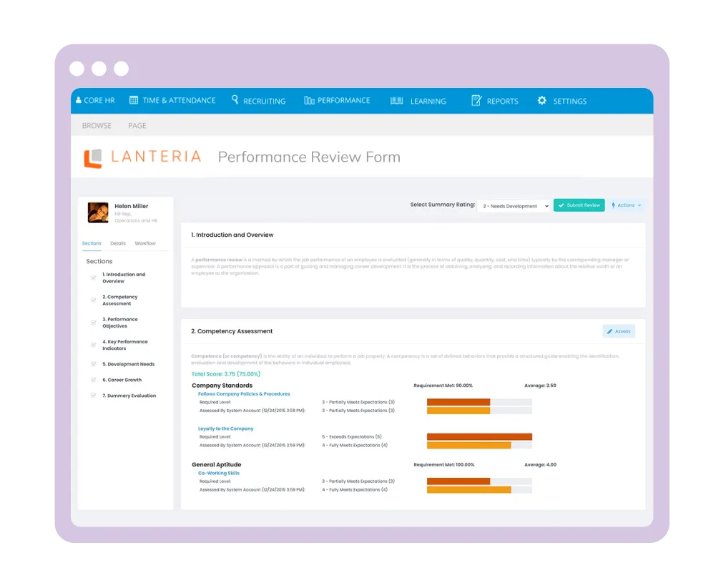Screen dimensions: 726x588
Task: Open the Learning module book icon
Action: 396,99
